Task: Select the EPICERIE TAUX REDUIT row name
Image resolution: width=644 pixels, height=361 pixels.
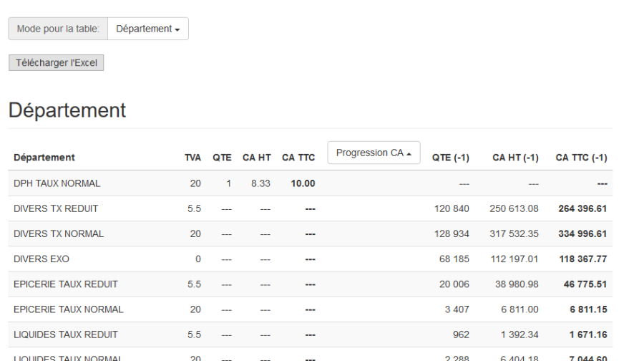Action: click(66, 284)
